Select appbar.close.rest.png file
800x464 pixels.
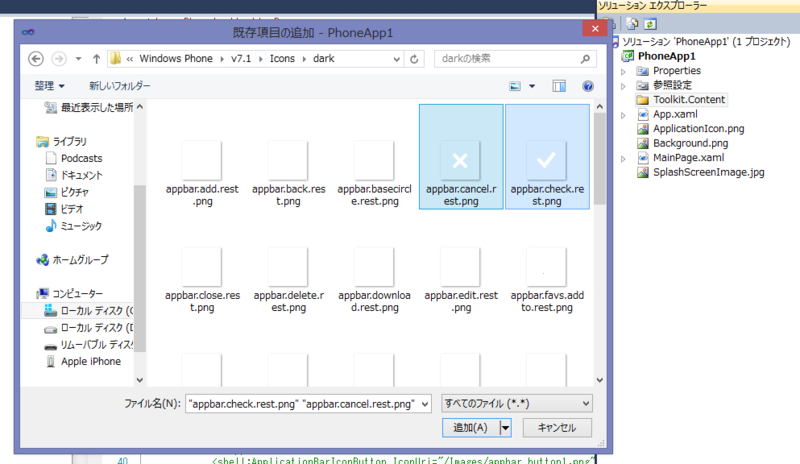coord(202,280)
